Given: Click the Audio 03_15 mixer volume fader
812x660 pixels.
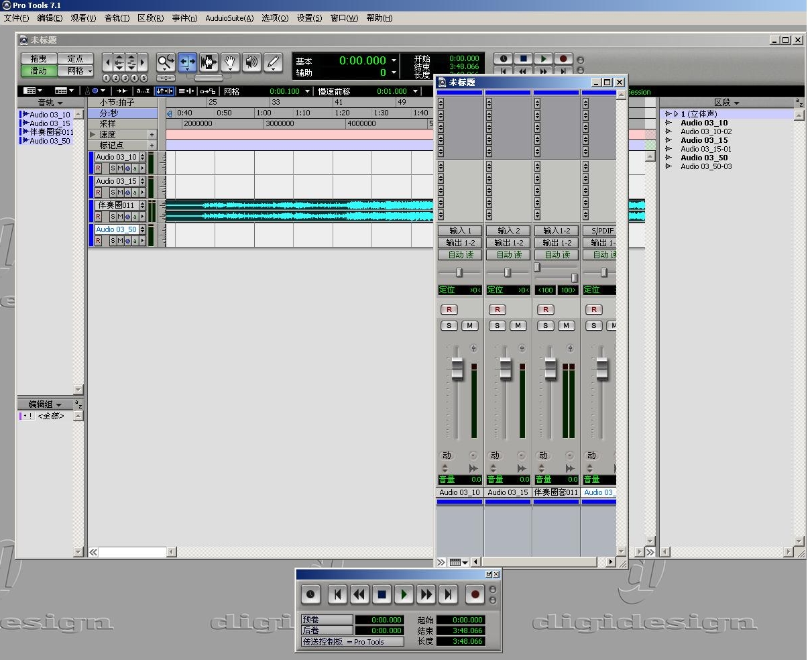Looking at the screenshot, I should pyautogui.click(x=506, y=368).
